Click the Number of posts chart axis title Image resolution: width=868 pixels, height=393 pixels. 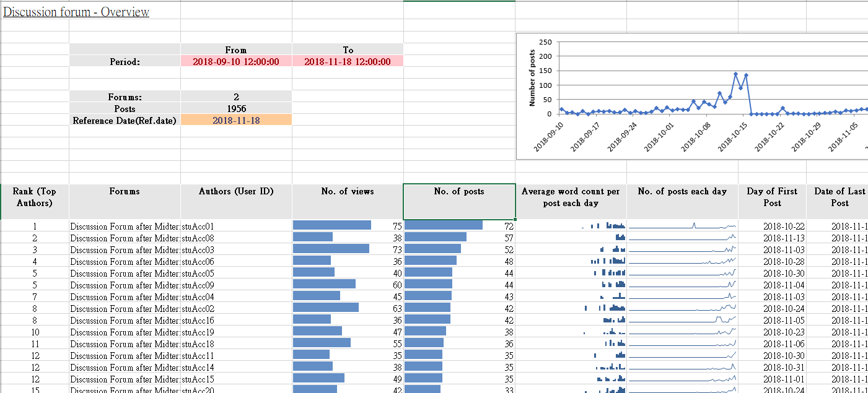[532, 78]
